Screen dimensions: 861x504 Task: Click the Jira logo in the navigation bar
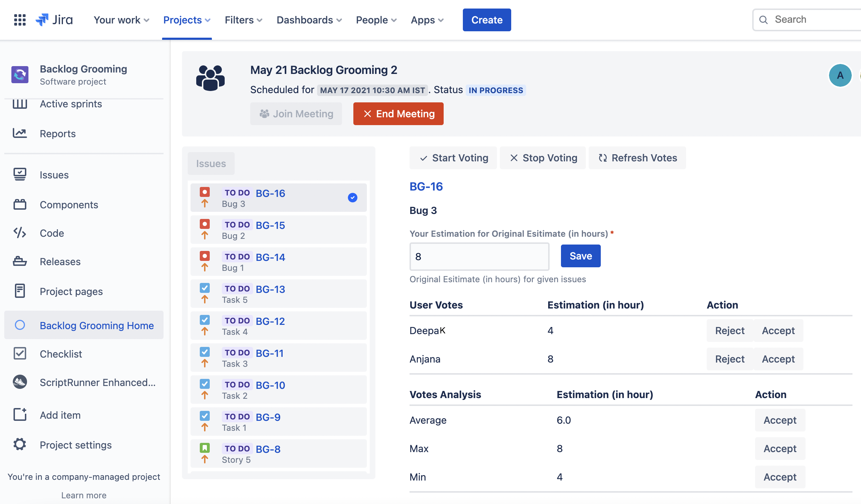[x=53, y=20]
